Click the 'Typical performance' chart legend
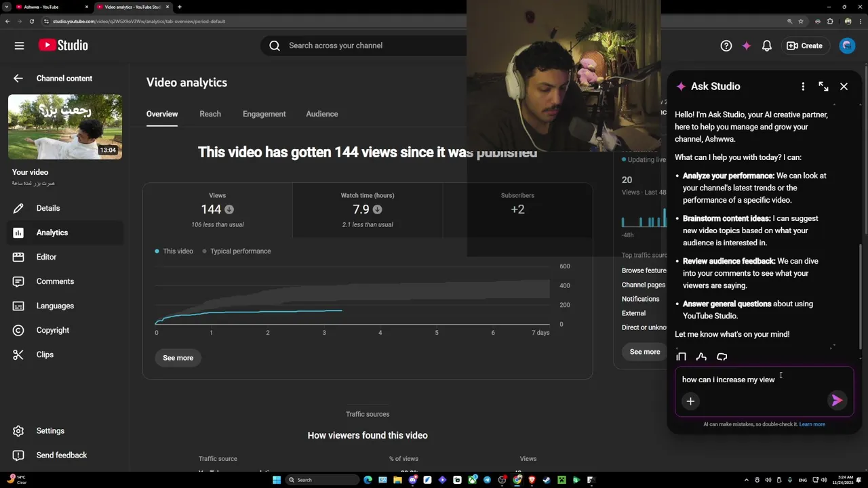The height and width of the screenshot is (488, 868). pos(237,251)
